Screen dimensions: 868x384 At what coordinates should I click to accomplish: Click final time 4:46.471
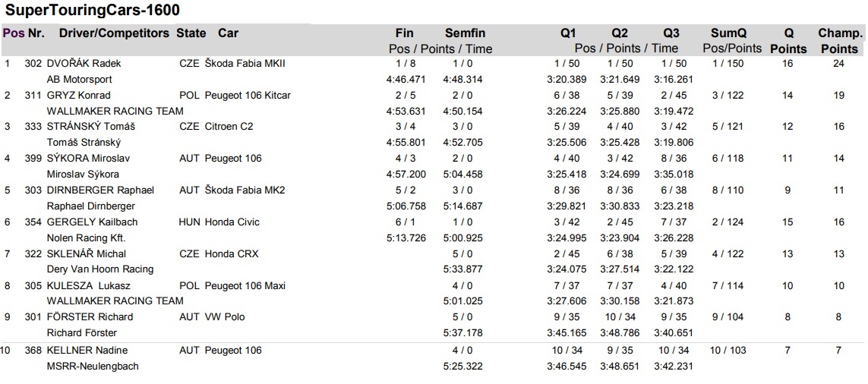tap(406, 79)
